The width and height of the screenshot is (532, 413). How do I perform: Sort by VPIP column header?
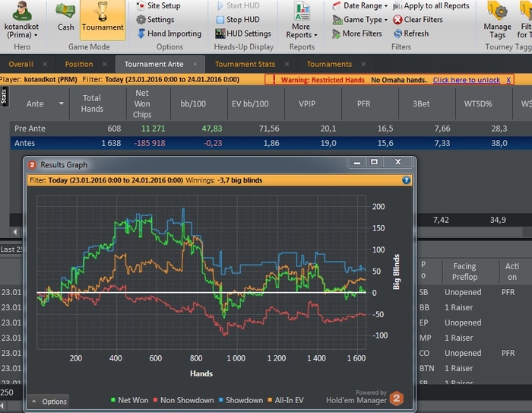tap(307, 103)
